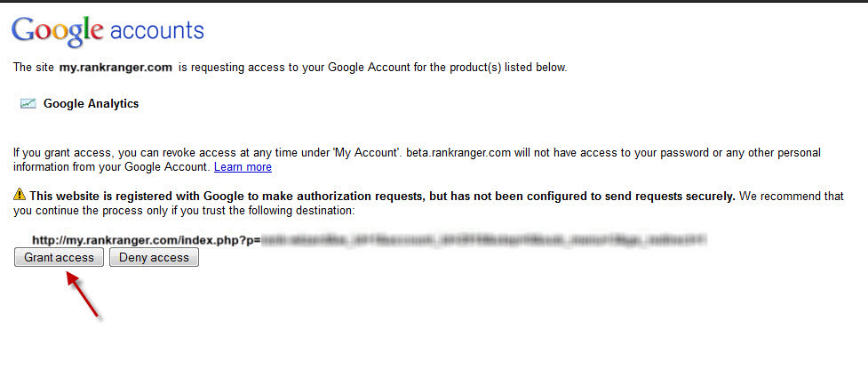This screenshot has width=868, height=378.
Task: Select the Google Analytics product label
Action: [x=92, y=103]
